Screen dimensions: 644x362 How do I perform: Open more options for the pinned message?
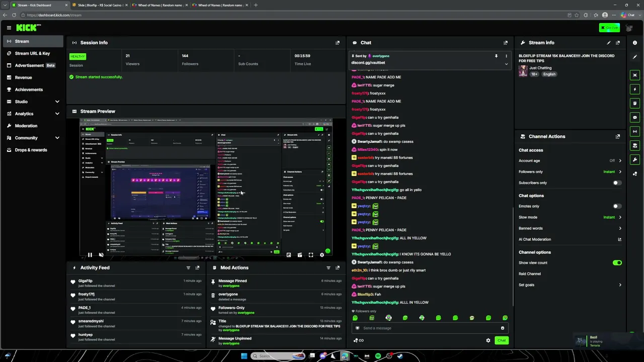[506, 56]
